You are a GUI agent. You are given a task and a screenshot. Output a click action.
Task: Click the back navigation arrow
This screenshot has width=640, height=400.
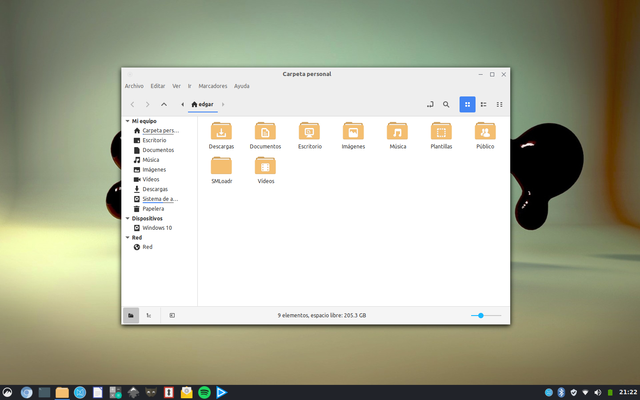tap(132, 104)
